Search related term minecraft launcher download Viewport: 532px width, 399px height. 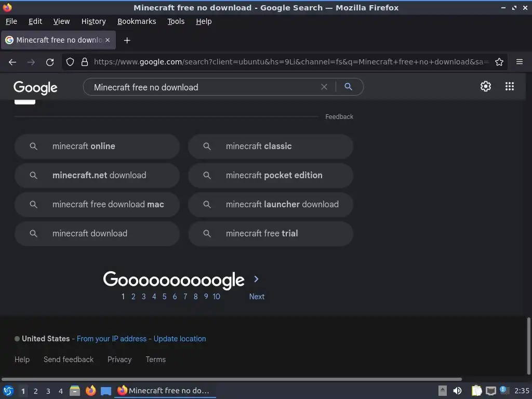coord(271,204)
